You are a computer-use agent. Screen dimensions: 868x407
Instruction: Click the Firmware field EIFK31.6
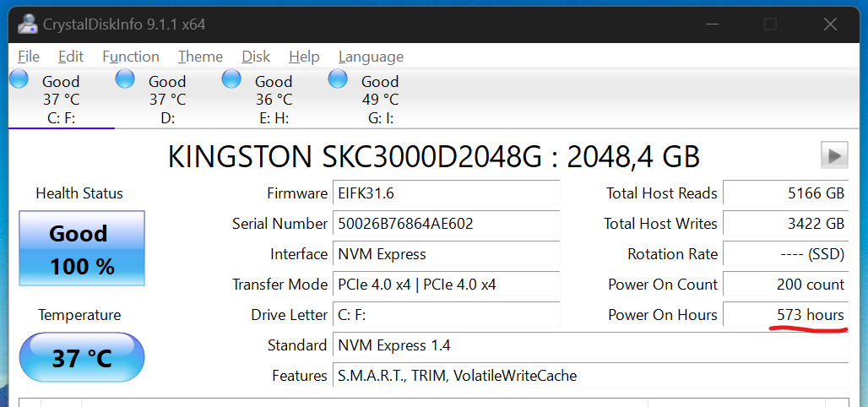(446, 193)
